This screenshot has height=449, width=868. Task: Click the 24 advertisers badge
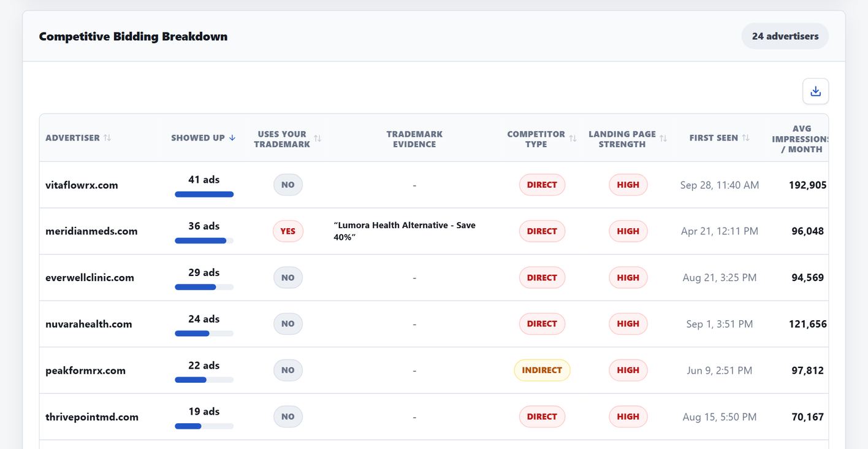(x=785, y=36)
